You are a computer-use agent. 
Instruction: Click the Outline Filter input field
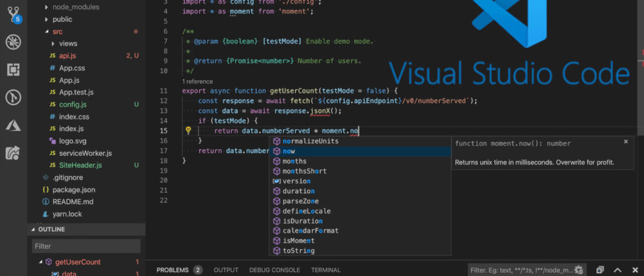point(86,246)
